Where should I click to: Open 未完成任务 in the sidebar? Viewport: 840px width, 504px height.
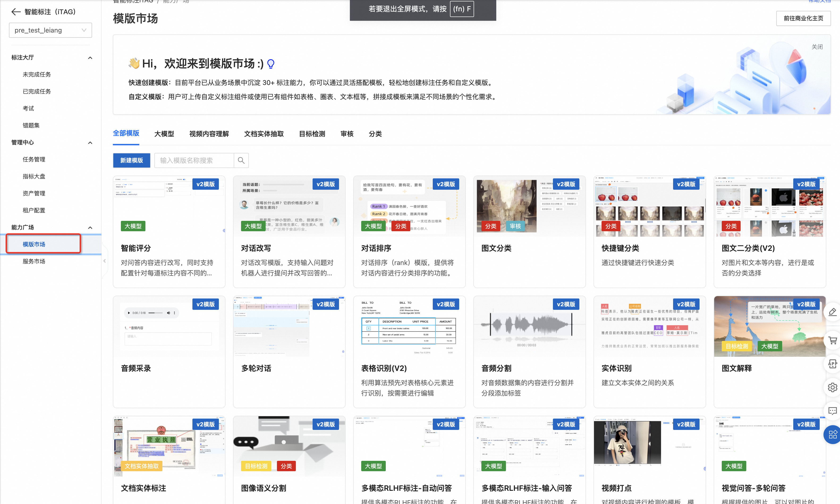[37, 74]
